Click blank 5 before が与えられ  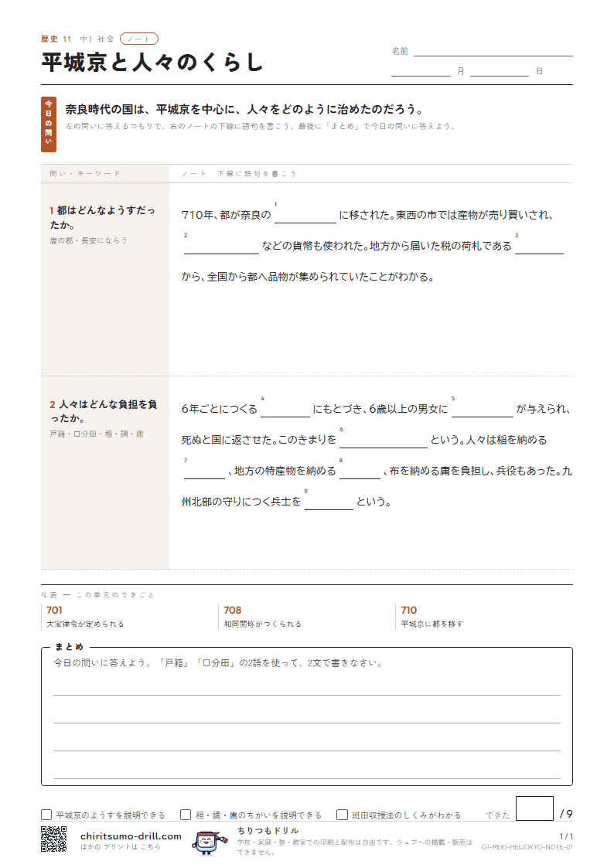[483, 409]
